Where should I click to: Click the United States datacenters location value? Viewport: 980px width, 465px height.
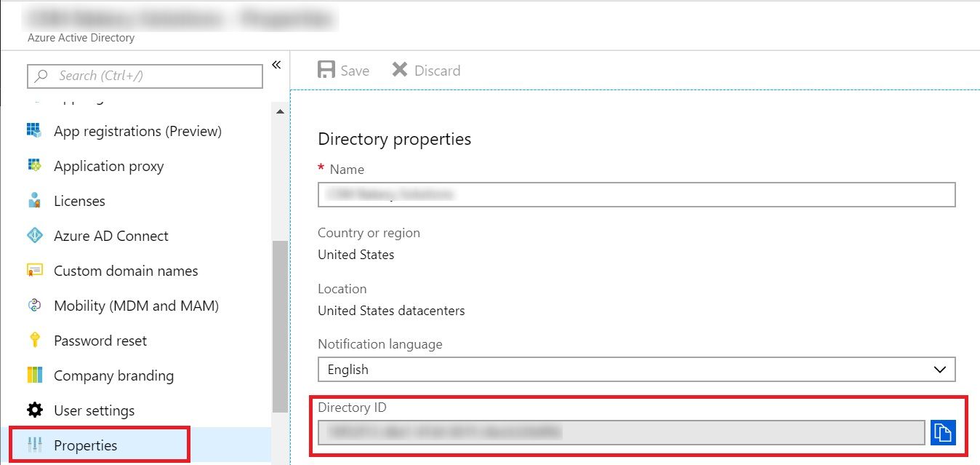(x=391, y=311)
